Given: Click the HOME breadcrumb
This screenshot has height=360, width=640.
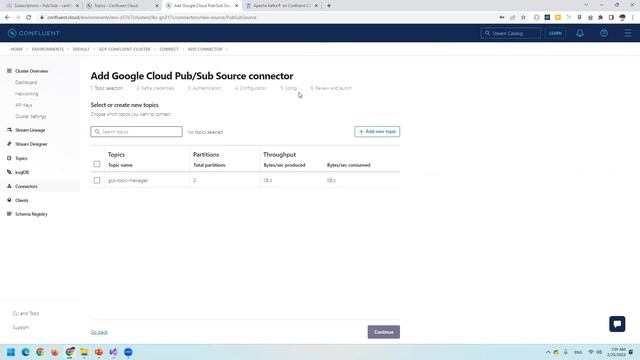Looking at the screenshot, I should point(17,49).
